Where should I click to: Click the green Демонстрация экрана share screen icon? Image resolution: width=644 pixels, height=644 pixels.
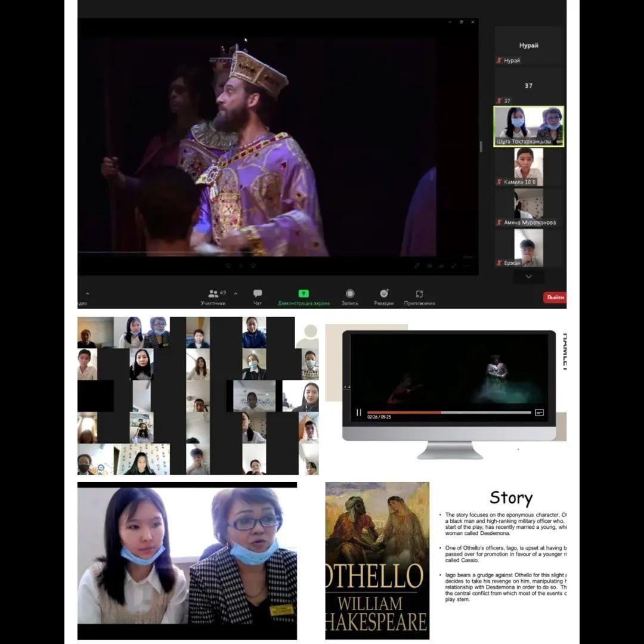click(304, 293)
